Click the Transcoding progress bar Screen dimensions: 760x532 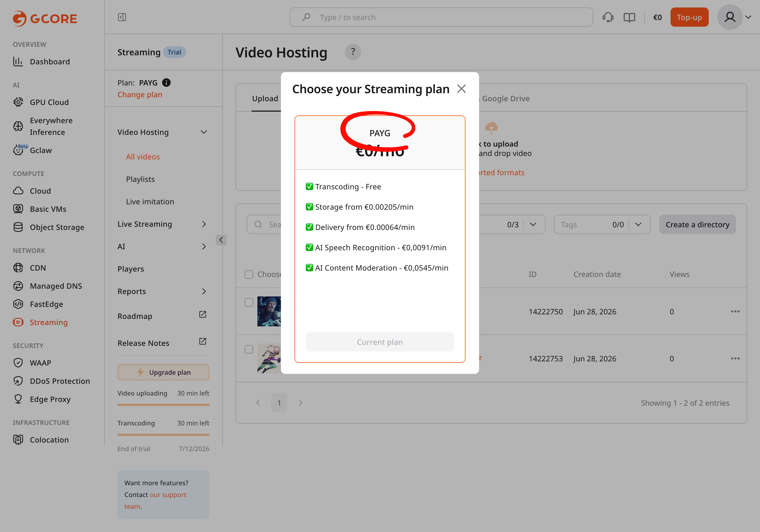pos(163,435)
